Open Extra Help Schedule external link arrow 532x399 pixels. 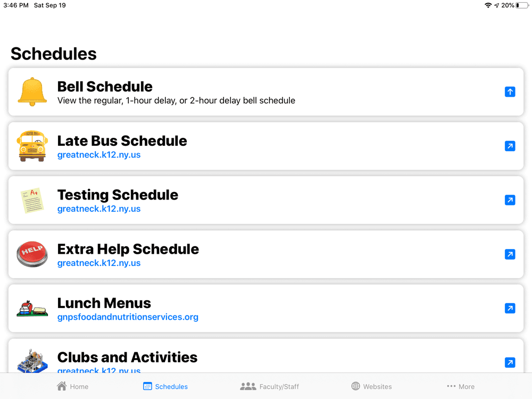tap(510, 254)
